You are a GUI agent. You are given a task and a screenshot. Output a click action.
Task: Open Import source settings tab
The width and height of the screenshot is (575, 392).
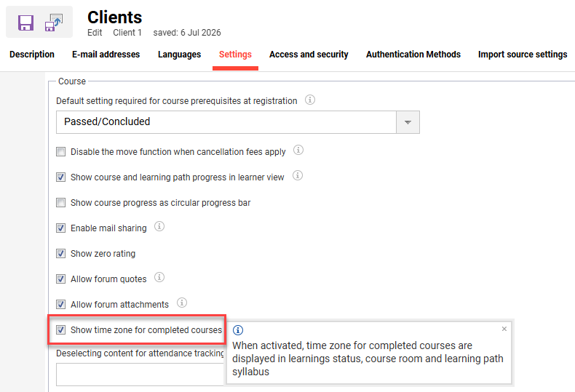point(523,55)
